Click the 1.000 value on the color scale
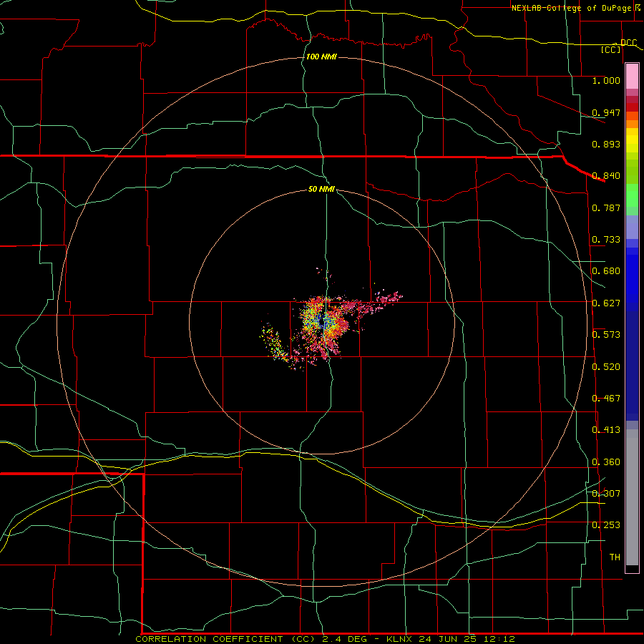The height and width of the screenshot is (644, 644). click(x=606, y=80)
